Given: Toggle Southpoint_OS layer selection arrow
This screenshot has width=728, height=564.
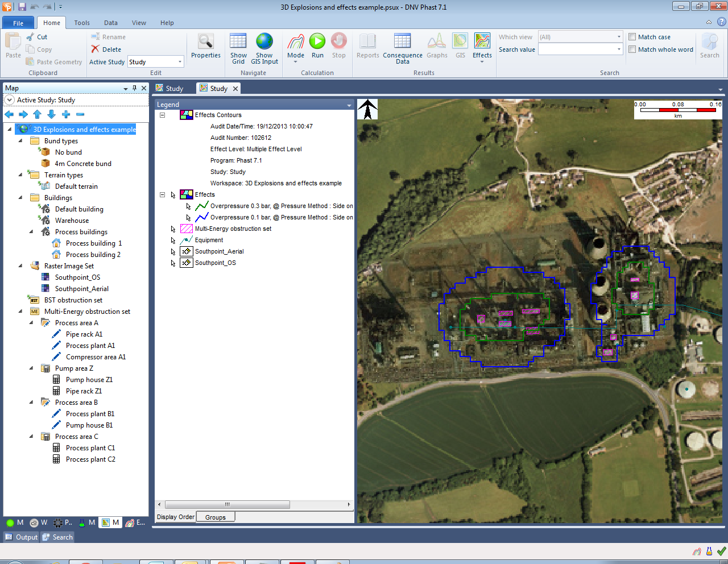Looking at the screenshot, I should (173, 263).
